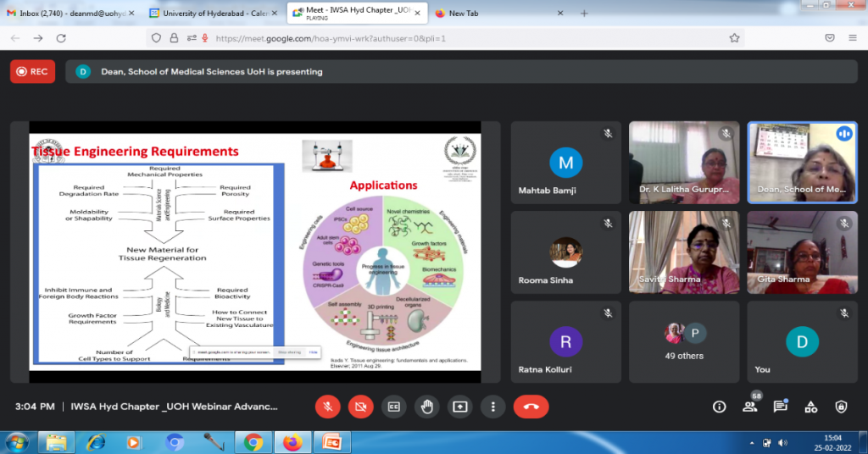
Task: Click the Present now screen icon
Action: 459,407
